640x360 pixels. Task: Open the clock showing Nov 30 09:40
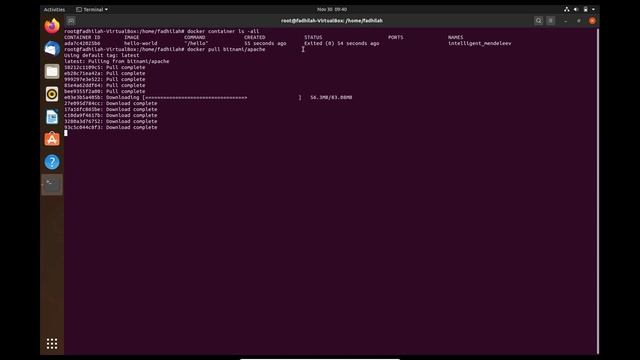coord(332,9)
